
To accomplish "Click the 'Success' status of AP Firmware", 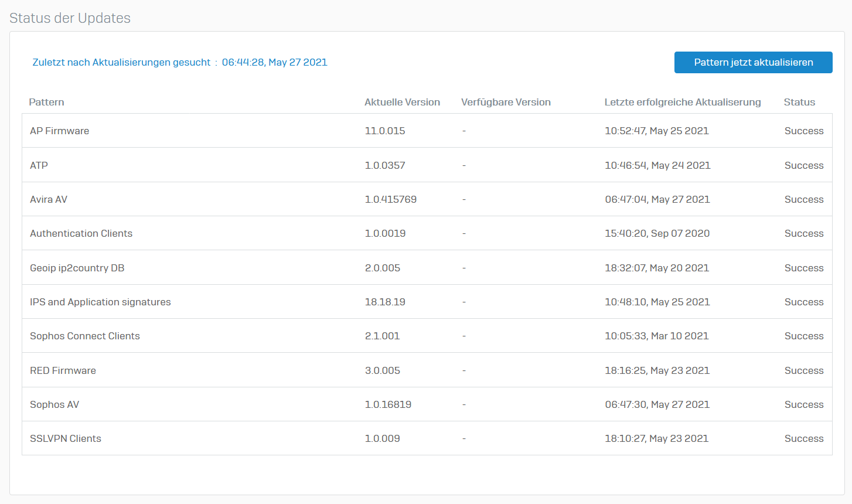I will point(804,131).
